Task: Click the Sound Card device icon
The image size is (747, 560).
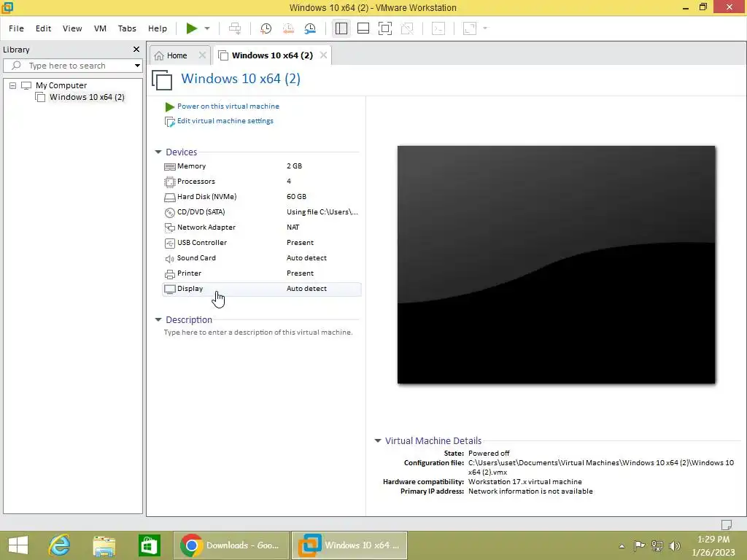Action: (169, 259)
